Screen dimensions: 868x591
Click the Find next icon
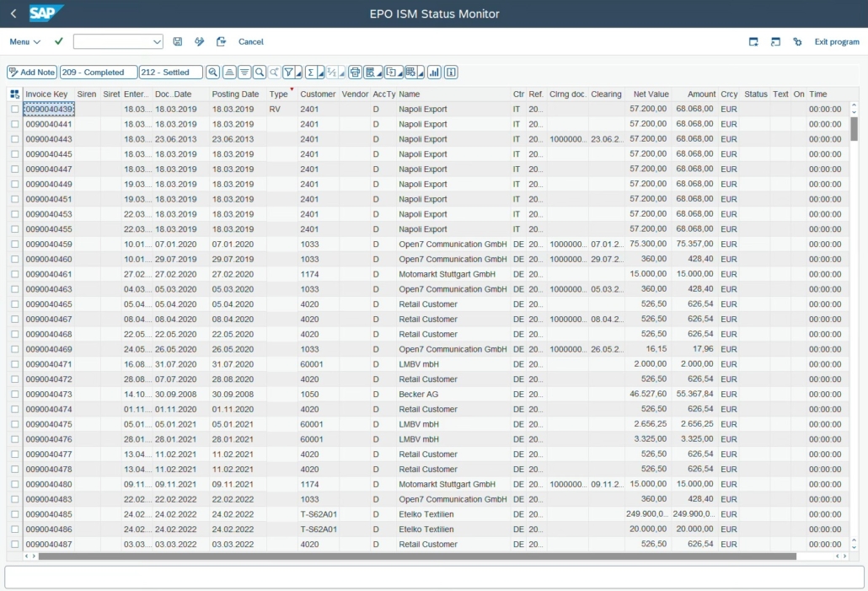tap(274, 72)
